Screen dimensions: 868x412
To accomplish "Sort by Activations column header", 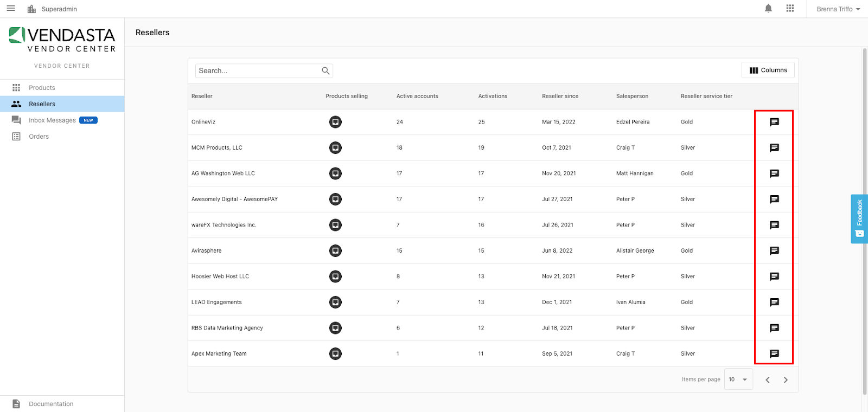I will 493,96.
